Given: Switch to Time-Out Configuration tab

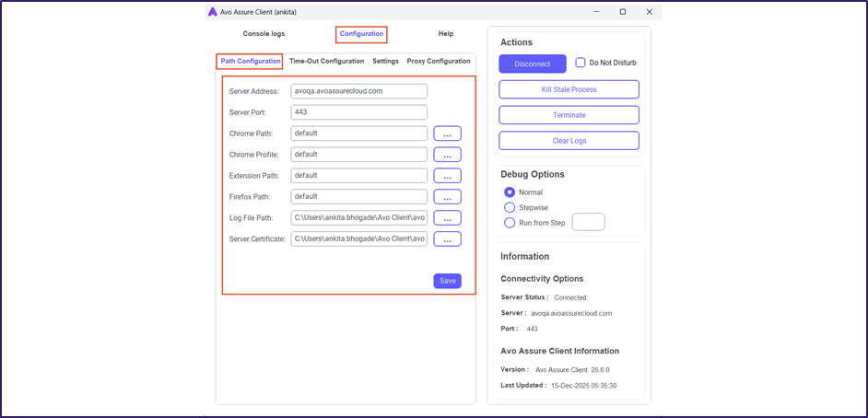Looking at the screenshot, I should (326, 62).
